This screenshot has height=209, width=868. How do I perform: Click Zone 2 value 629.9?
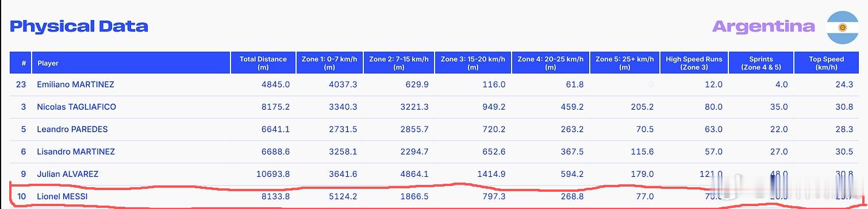(x=417, y=84)
